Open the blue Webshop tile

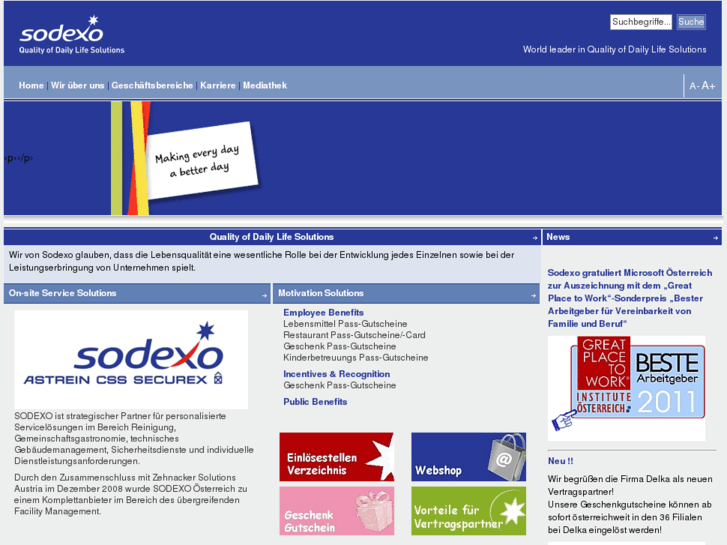(x=468, y=457)
